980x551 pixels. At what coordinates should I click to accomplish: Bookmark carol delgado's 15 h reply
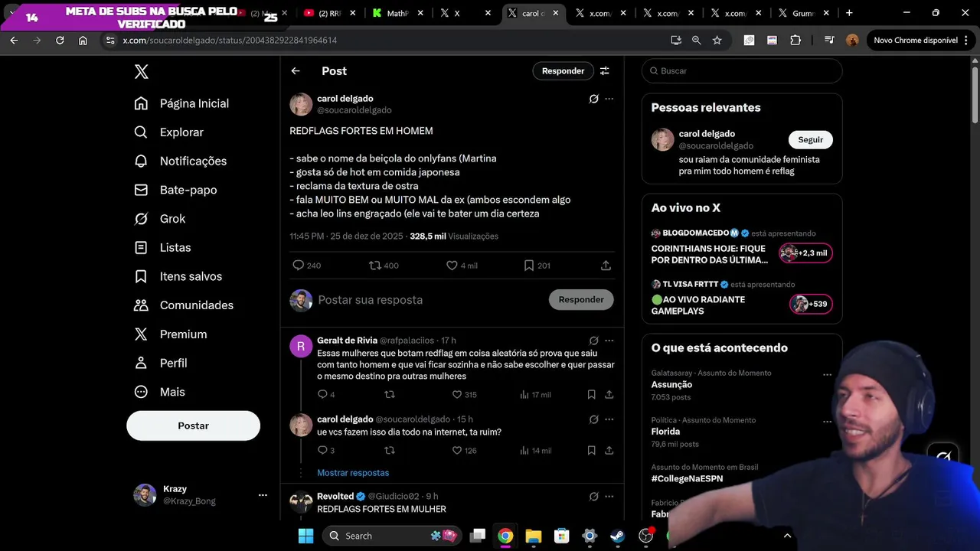coord(591,451)
